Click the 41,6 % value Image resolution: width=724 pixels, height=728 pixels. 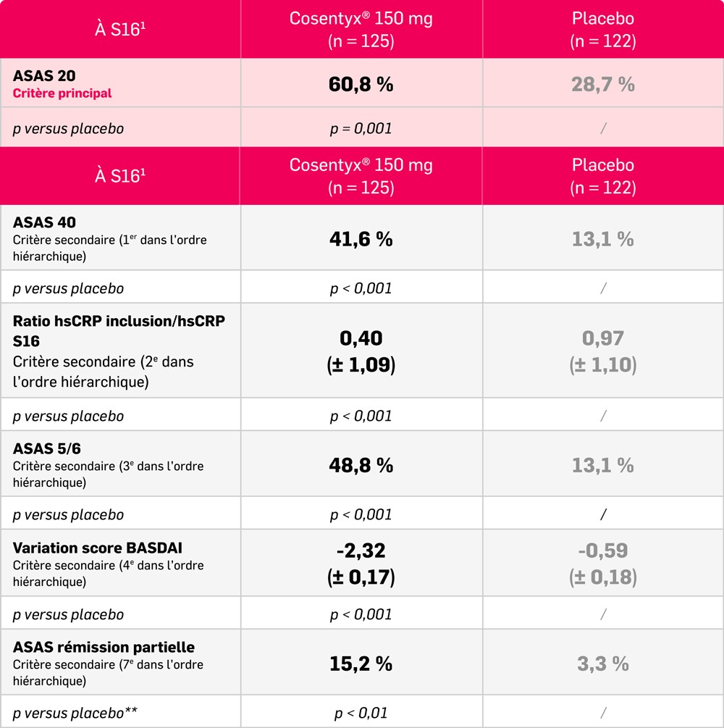[361, 239]
